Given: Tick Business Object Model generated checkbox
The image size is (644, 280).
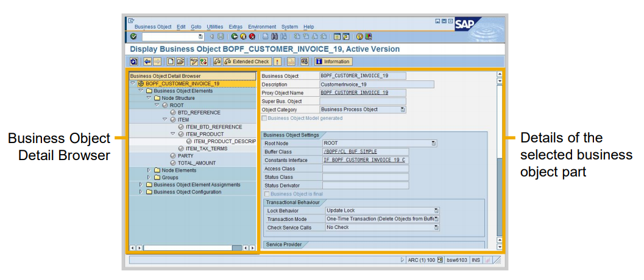Looking at the screenshot, I should 264,118.
